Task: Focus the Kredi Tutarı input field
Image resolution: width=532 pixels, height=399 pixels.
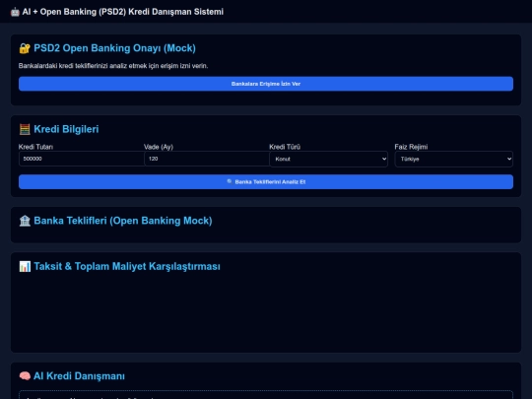Action: 82,159
